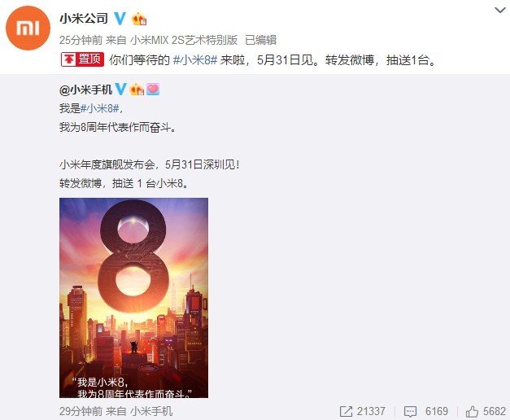
Task: Click the 小米MIX 2S艺术特别版 source link
Action: click(184, 40)
